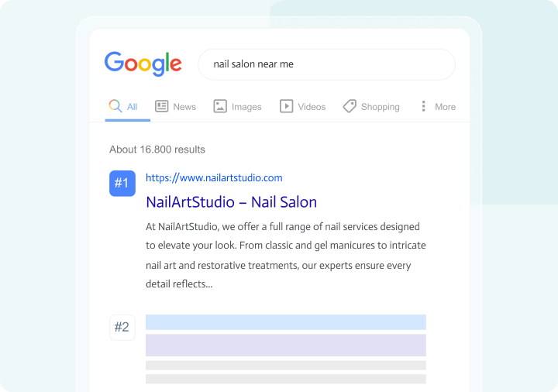Switch to the Shopping tab
Screen dimensions: 558x392
click(x=380, y=107)
